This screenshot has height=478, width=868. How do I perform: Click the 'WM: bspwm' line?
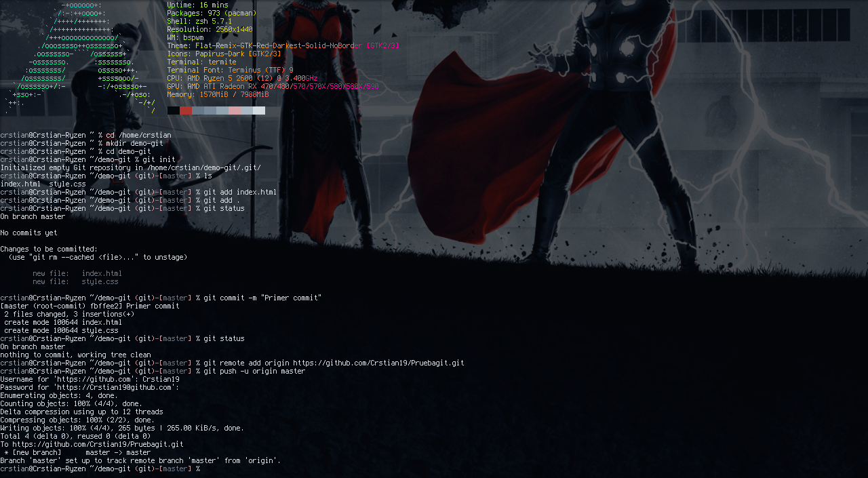point(185,38)
